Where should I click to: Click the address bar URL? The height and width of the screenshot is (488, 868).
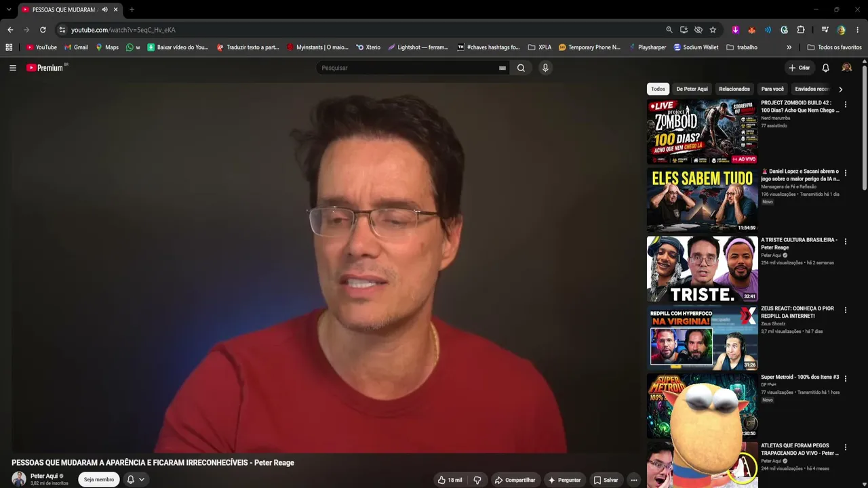tap(123, 30)
